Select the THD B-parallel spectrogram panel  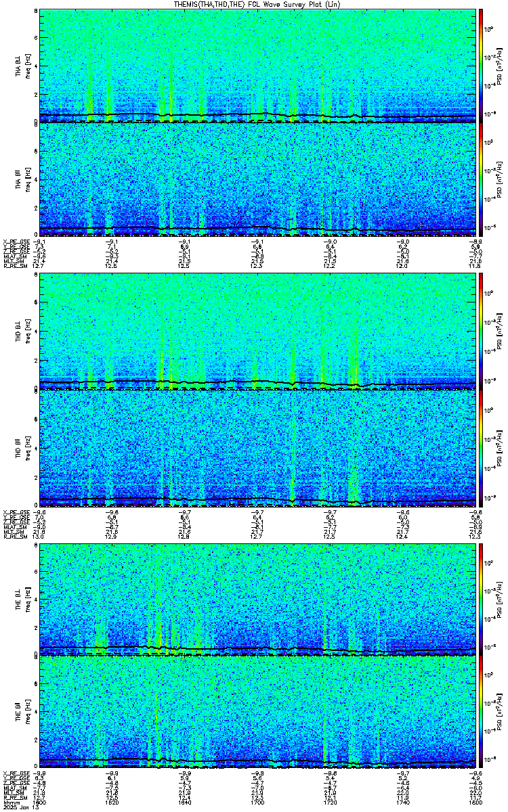258,447
